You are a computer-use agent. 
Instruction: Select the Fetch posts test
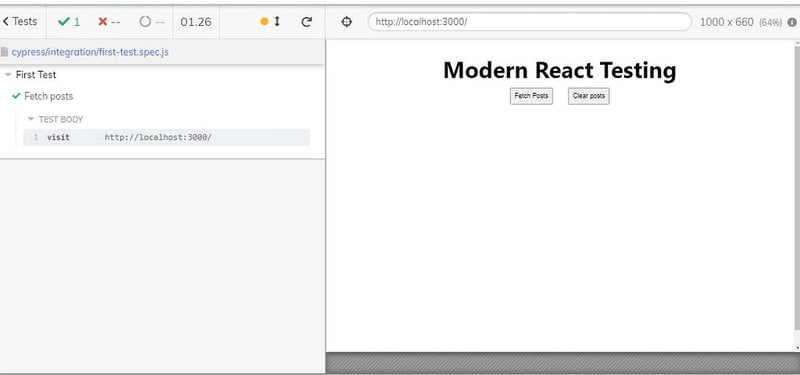coord(48,96)
